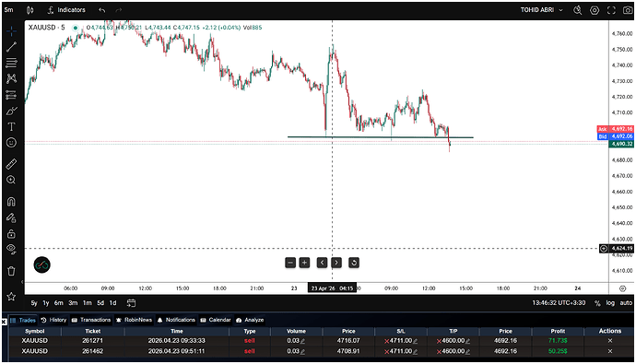This screenshot has height=364, width=636.
Task: Remove T/P of ticket 261271
Action: [439, 341]
